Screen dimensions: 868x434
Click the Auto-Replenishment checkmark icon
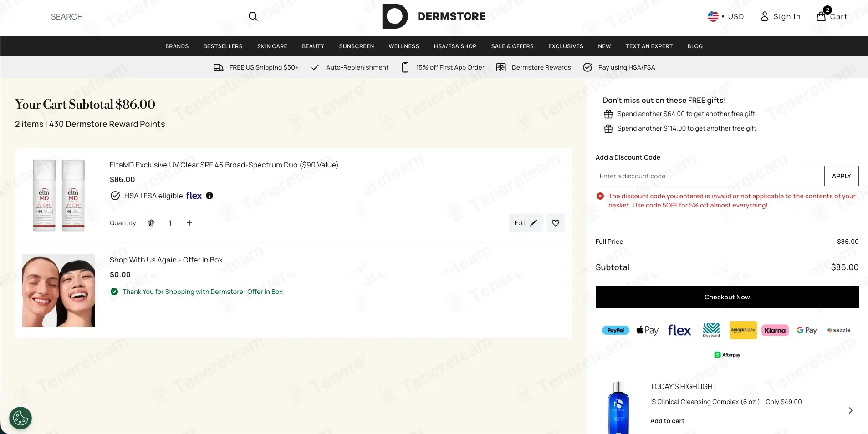pos(315,67)
